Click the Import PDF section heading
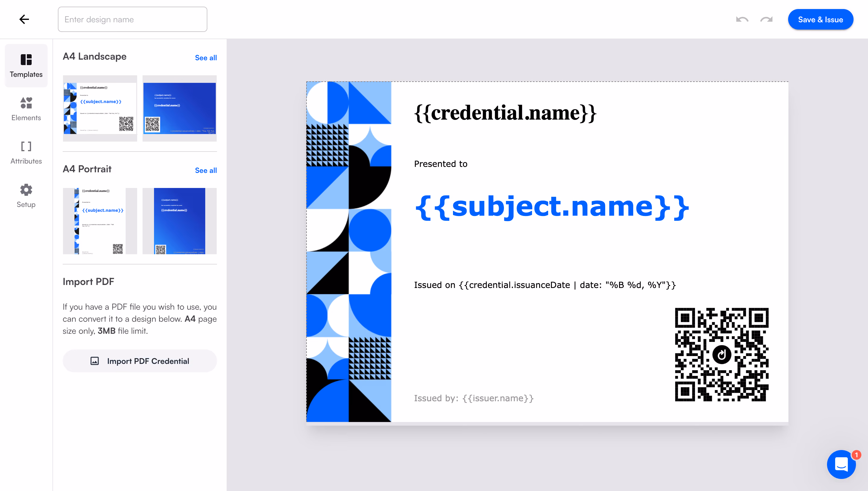The width and height of the screenshot is (868, 491). (88, 282)
